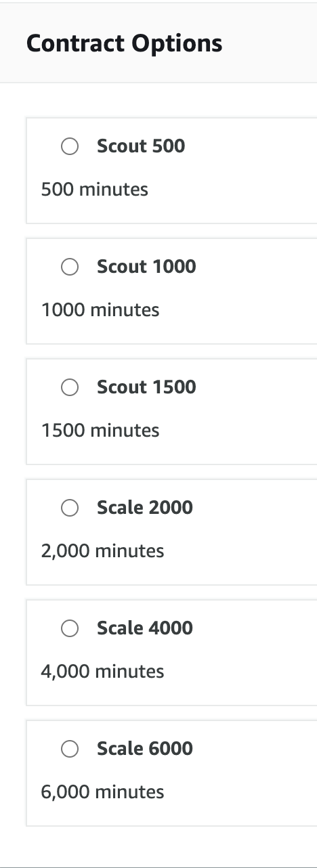Tap the "Scout 1500" option label

146,387
